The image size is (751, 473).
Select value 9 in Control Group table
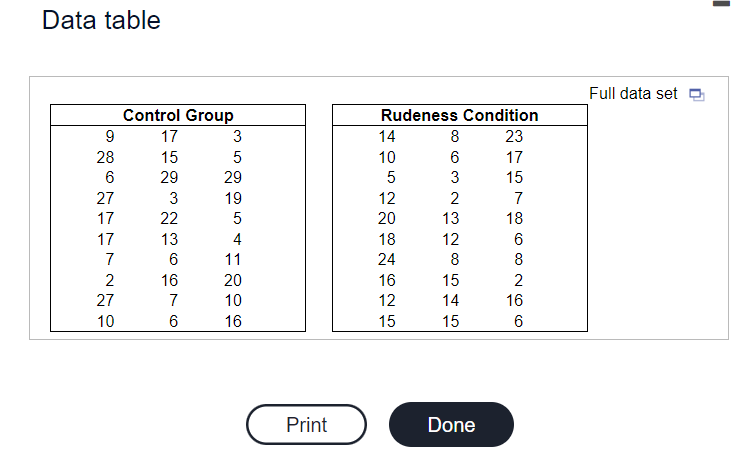click(110, 136)
